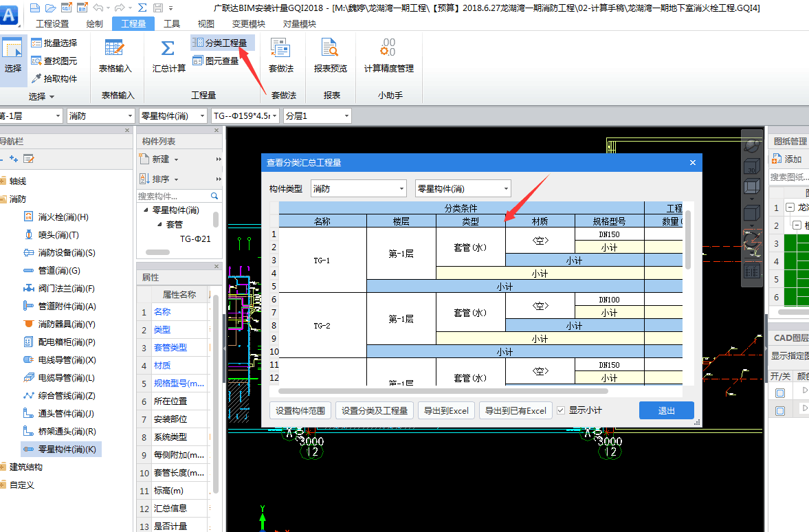
Task: Click the search magnifier in component list
Action: coord(214,196)
